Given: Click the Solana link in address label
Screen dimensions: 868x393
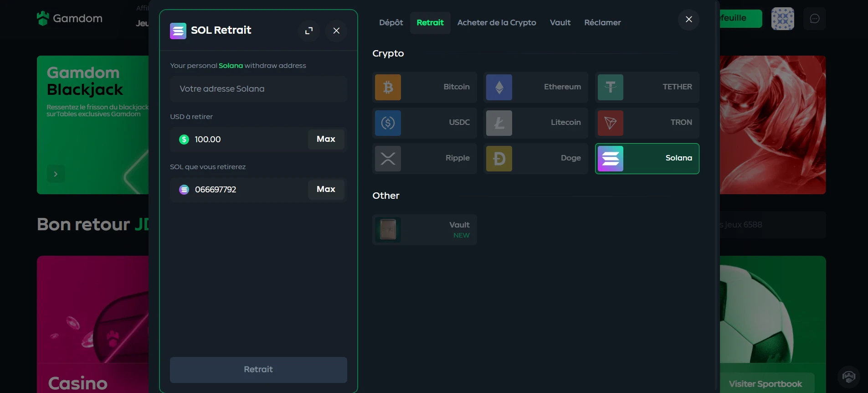Looking at the screenshot, I should pos(231,66).
